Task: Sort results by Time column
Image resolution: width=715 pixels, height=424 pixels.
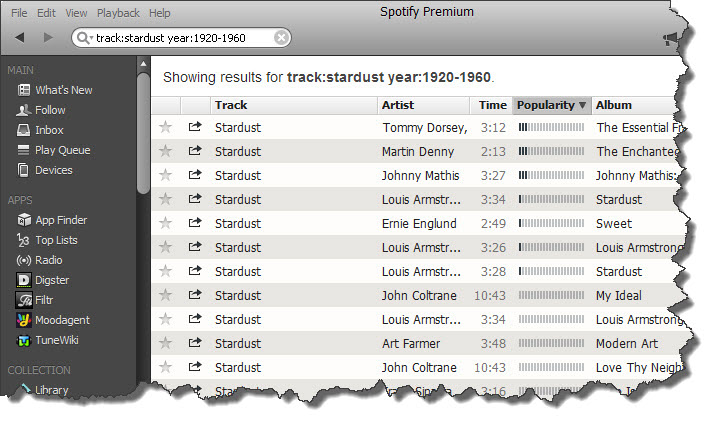Action: (x=492, y=105)
